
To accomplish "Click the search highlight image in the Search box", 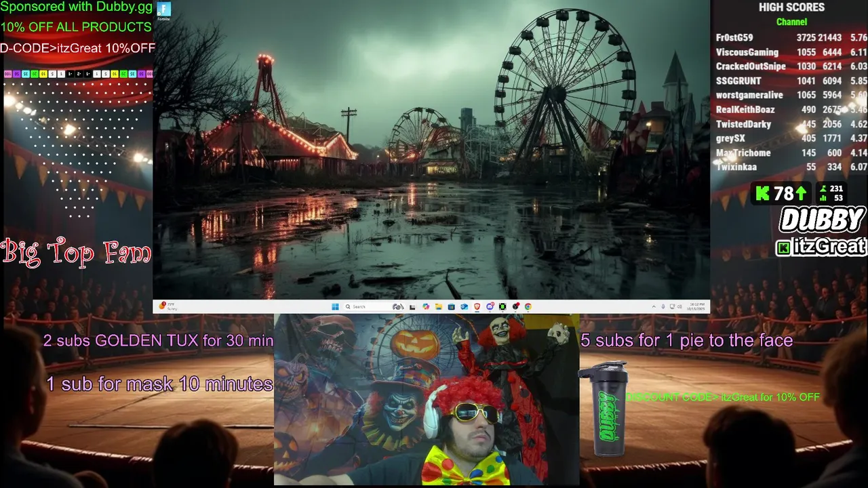I will click(398, 306).
